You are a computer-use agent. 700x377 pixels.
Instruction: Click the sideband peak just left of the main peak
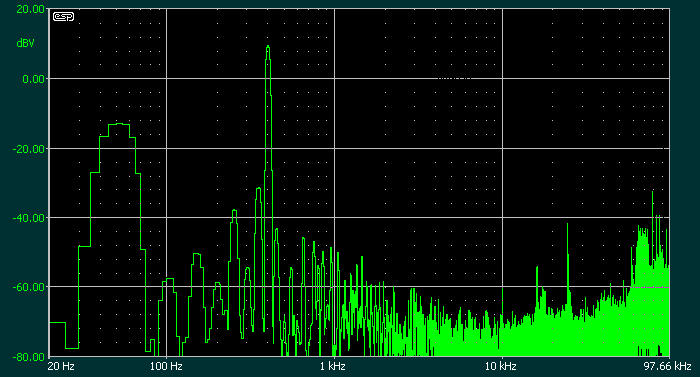click(258, 189)
